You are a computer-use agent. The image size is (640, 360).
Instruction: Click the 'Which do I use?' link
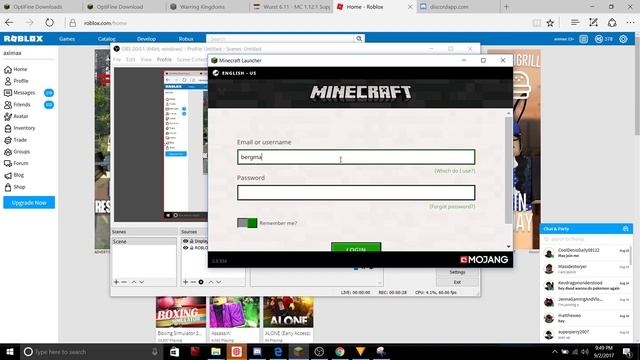click(x=454, y=171)
